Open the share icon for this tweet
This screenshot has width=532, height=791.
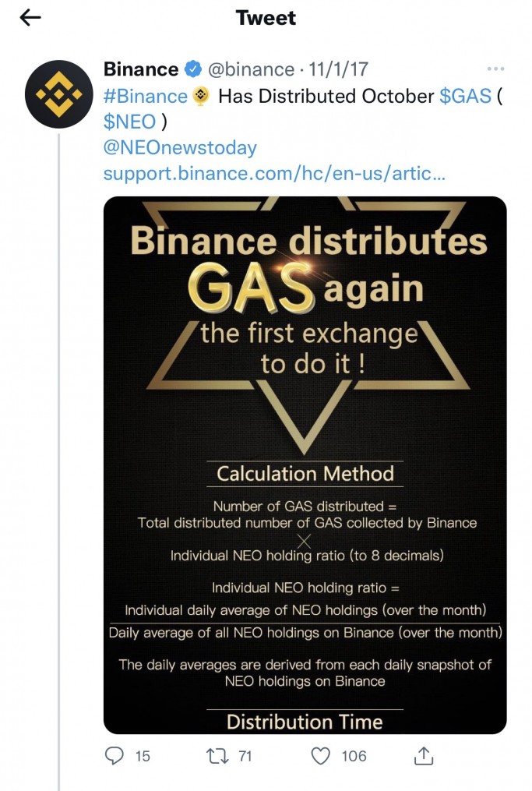[423, 755]
